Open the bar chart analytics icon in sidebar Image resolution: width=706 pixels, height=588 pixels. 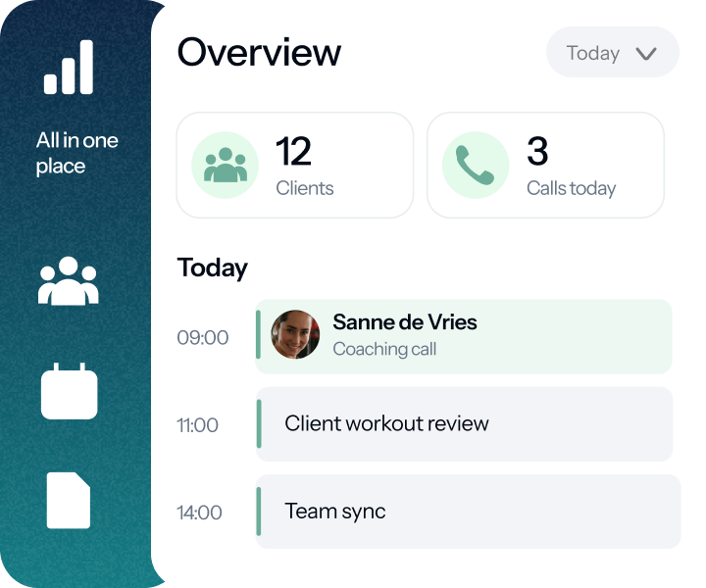69,67
